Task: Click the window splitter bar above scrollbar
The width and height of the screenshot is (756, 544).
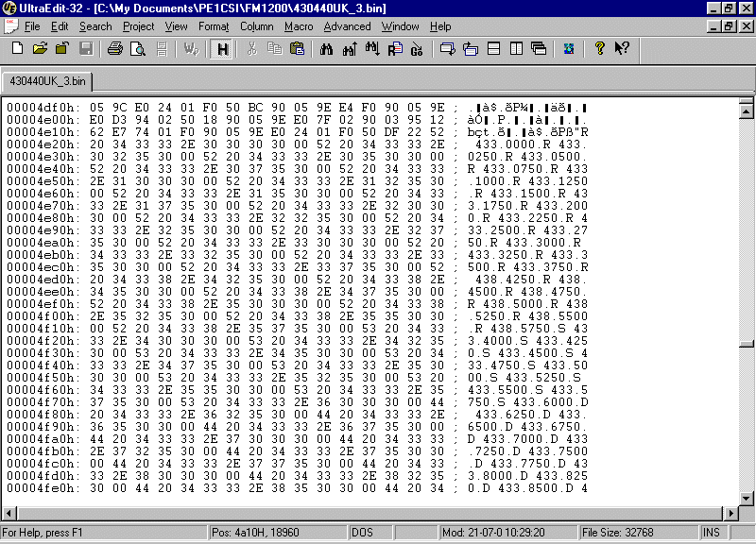Action: tap(746, 101)
